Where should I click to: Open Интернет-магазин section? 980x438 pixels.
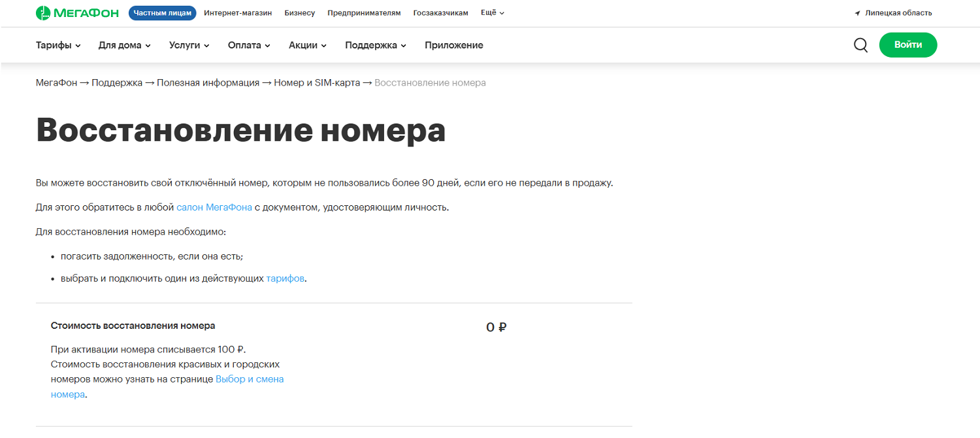click(238, 13)
